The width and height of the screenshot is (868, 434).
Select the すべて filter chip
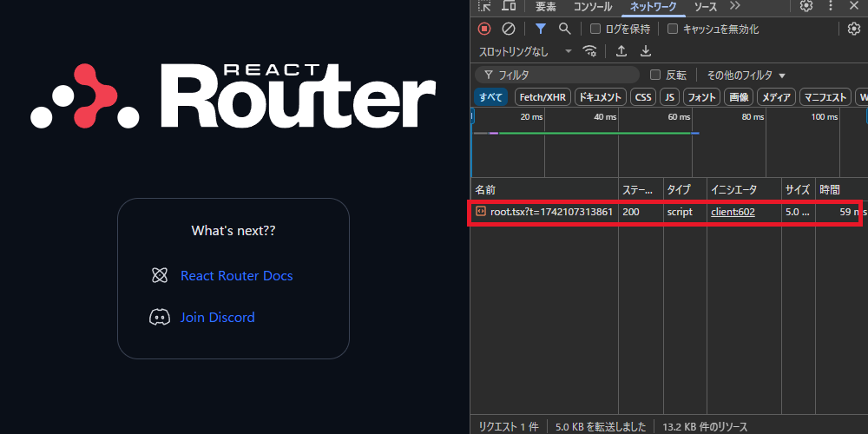(x=491, y=97)
